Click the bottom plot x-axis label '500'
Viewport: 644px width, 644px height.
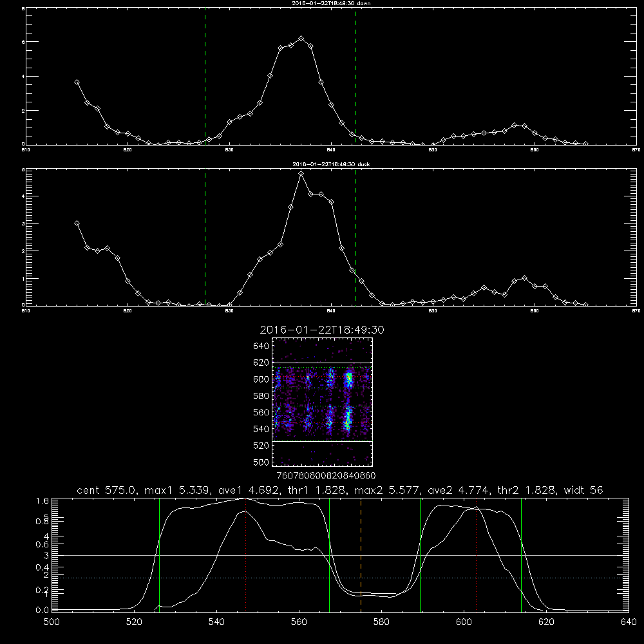(x=52, y=622)
